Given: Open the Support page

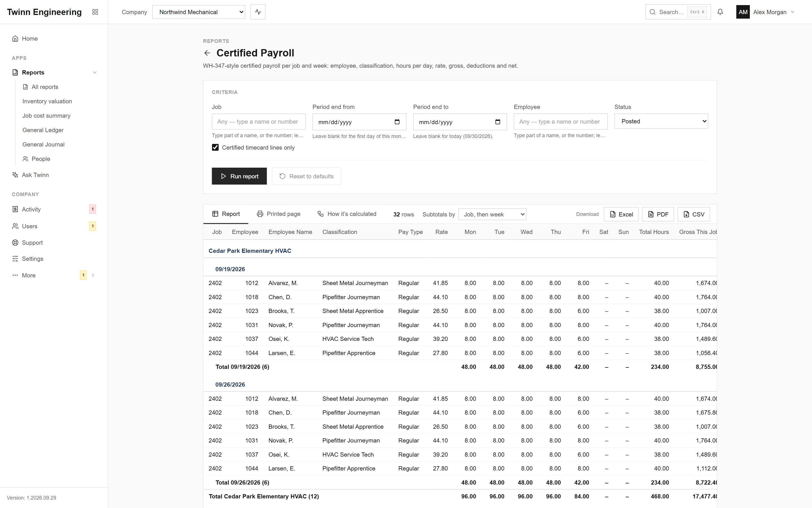Looking at the screenshot, I should click(54, 243).
